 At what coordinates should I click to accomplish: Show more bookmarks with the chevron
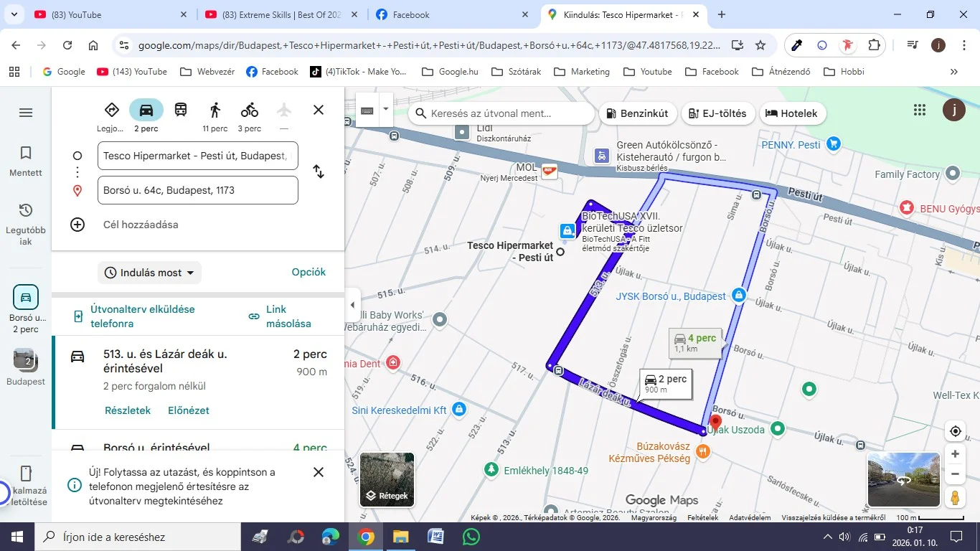click(953, 72)
